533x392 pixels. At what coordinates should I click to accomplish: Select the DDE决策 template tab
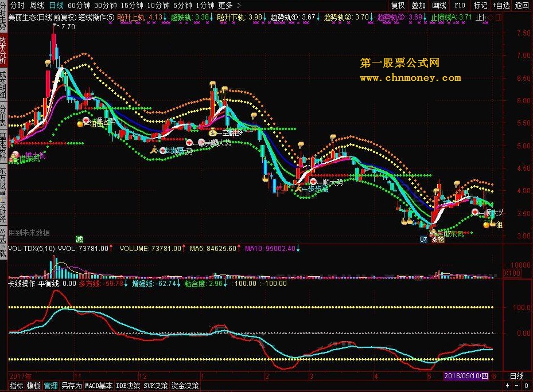pyautogui.click(x=128, y=386)
